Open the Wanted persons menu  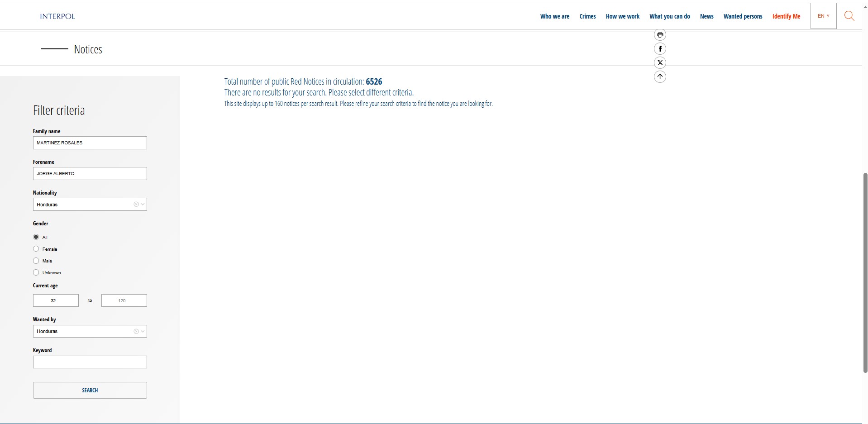point(743,16)
